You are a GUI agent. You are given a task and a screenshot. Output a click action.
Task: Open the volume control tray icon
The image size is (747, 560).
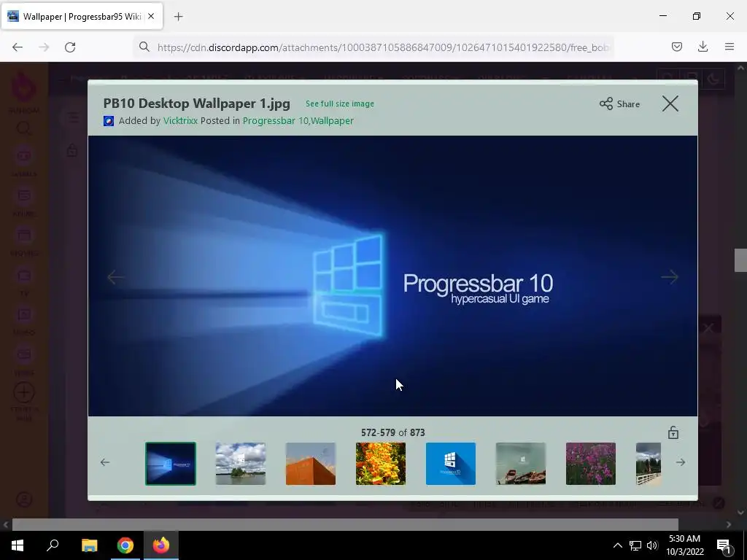coord(652,545)
